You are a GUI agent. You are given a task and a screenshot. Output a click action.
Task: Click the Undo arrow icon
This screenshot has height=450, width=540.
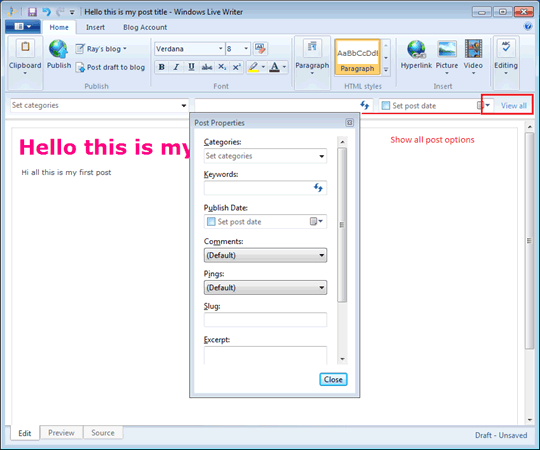pos(46,12)
